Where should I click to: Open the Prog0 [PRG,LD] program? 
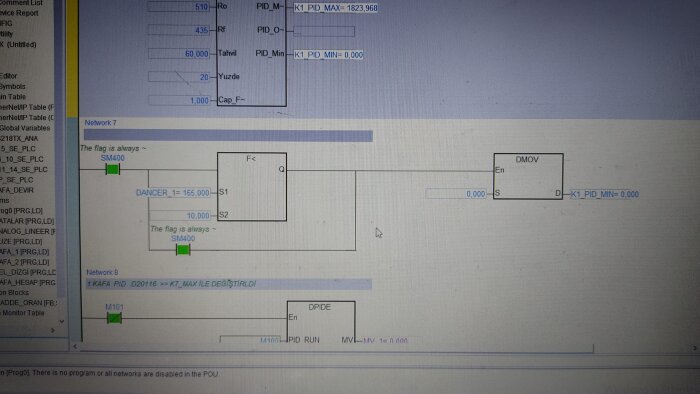[21, 211]
